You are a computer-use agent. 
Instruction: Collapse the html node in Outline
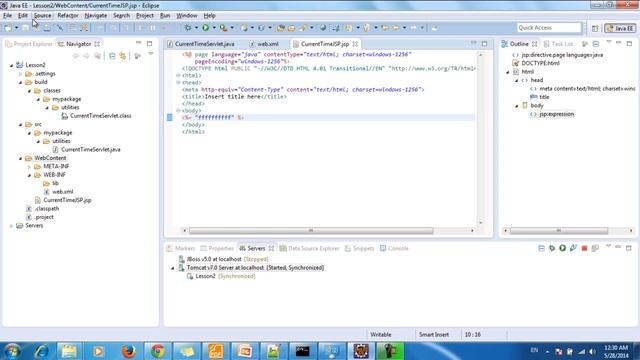tap(508, 72)
